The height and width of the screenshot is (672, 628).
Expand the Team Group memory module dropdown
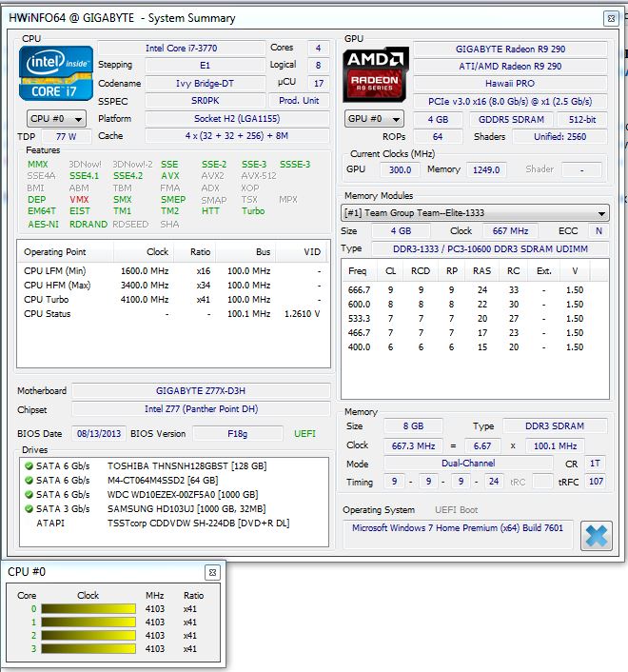(x=475, y=212)
